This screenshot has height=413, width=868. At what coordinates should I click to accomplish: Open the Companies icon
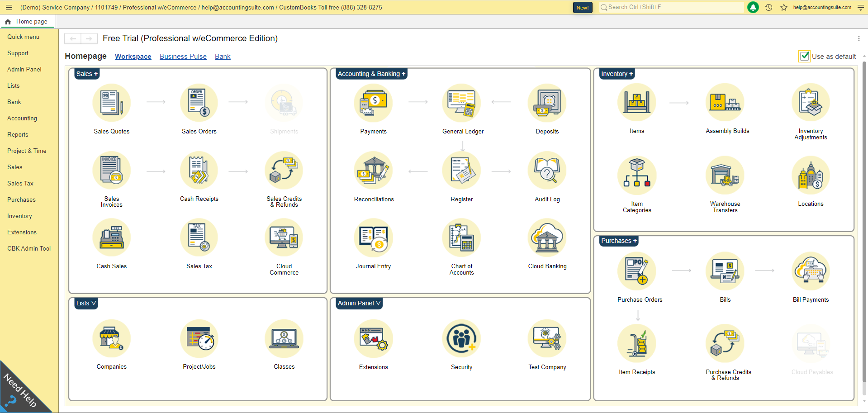click(x=111, y=338)
